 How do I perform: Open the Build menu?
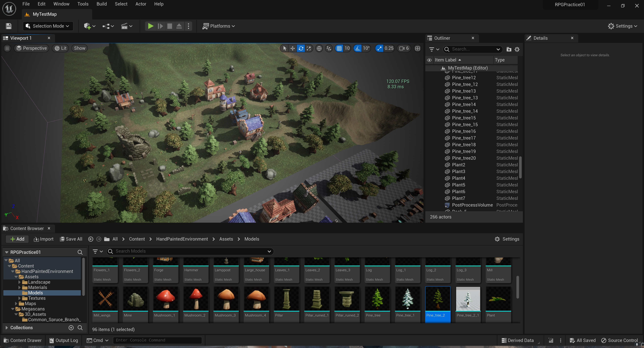click(x=101, y=4)
